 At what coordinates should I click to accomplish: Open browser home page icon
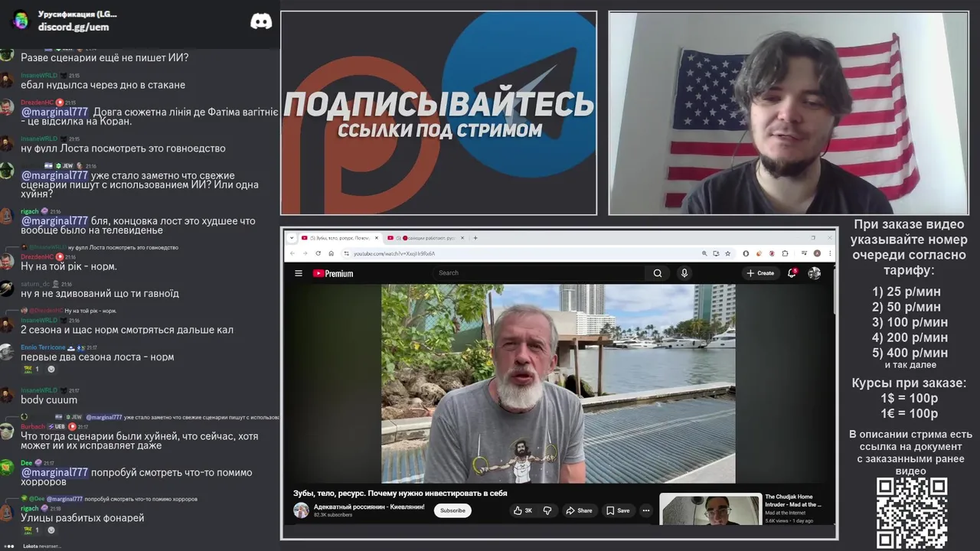pyautogui.click(x=331, y=253)
